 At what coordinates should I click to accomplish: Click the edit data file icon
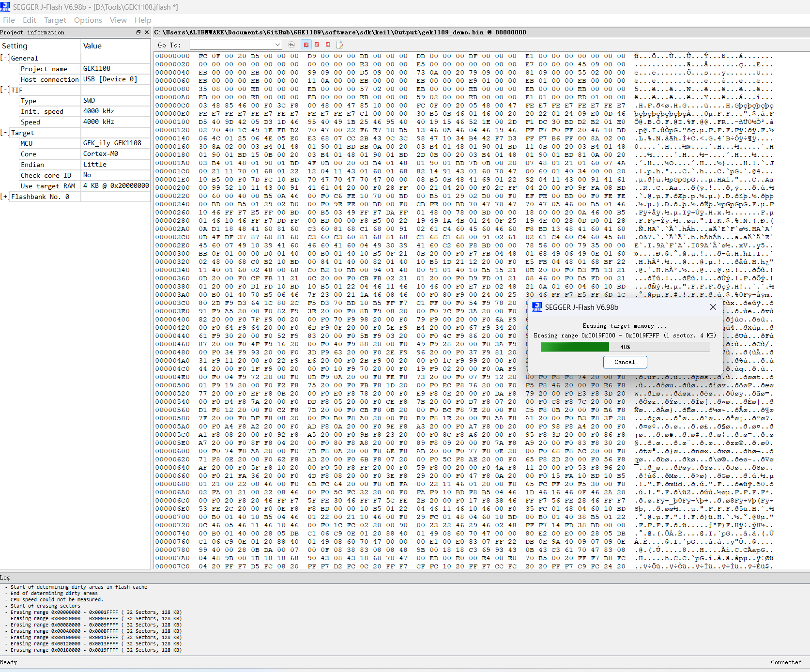[340, 45]
